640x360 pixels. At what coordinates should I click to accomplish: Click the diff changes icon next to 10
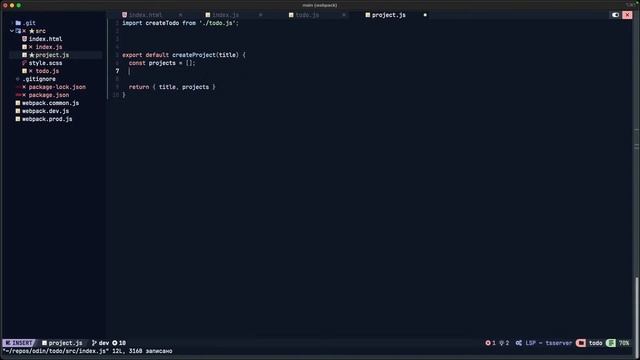click(115, 343)
